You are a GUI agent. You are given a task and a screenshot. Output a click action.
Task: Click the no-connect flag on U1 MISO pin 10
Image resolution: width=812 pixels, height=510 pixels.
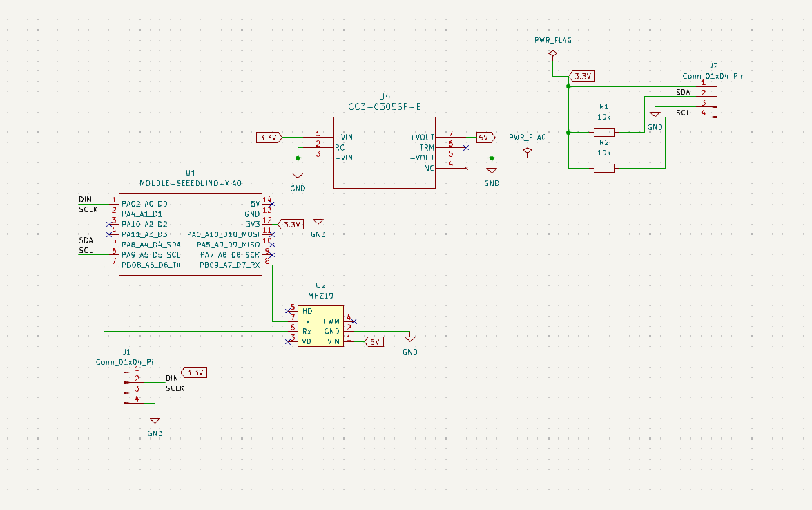click(x=272, y=245)
